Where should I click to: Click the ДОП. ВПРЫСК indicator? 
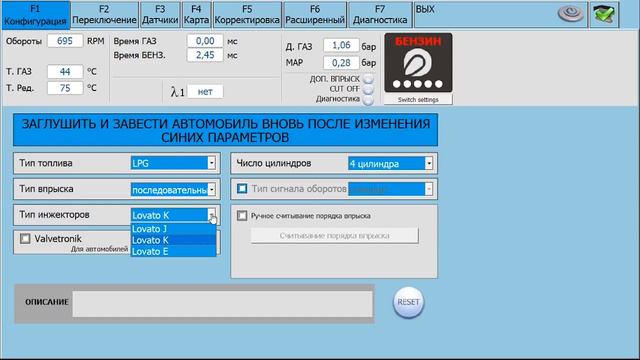368,79
